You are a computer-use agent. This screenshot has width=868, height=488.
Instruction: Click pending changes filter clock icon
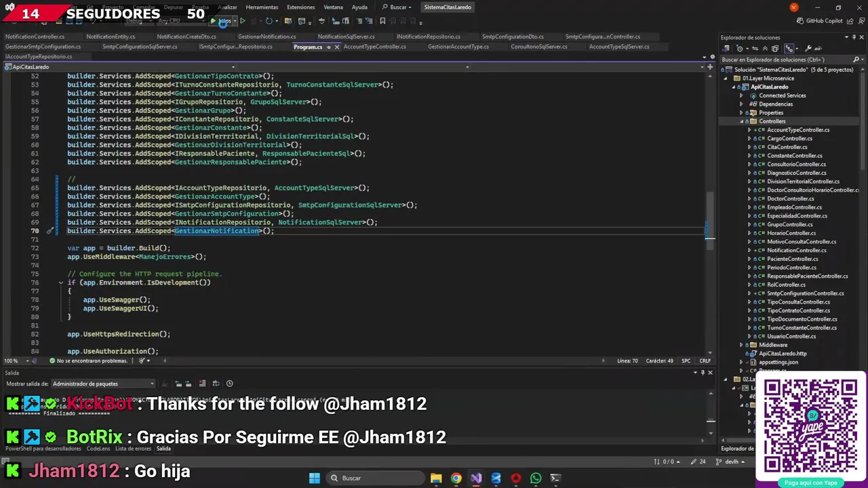[741, 49]
